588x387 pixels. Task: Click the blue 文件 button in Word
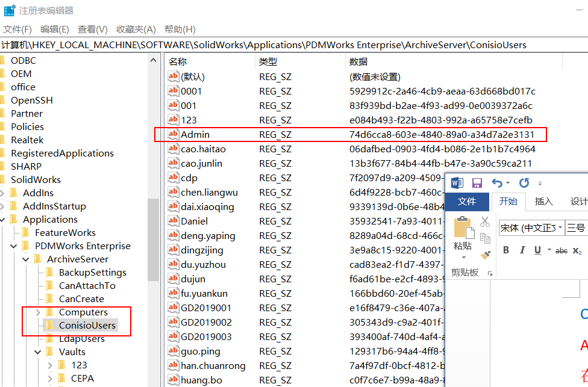tap(467, 201)
